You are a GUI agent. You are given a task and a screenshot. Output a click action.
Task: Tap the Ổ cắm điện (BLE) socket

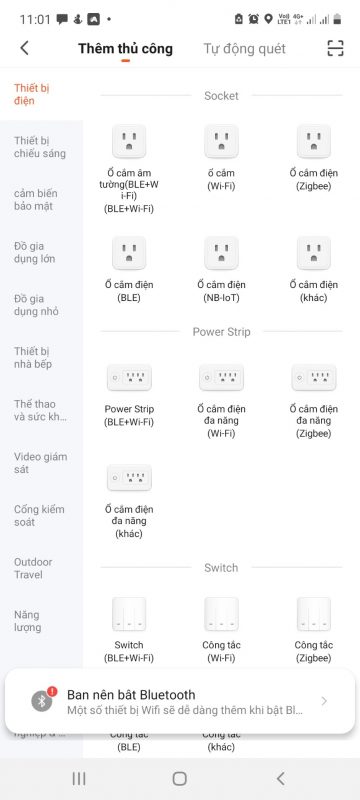129,253
